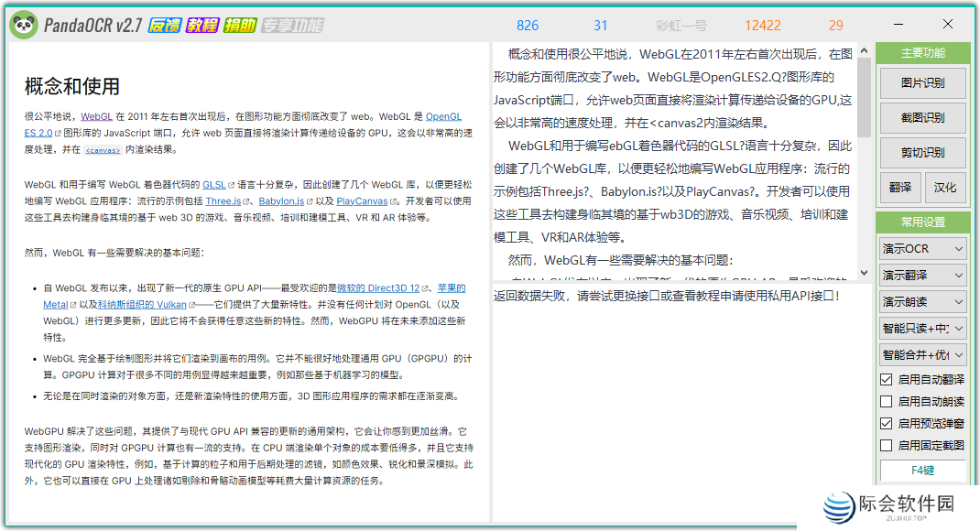Open the F4键 hotkey setting button
980x531 pixels.
coord(923,471)
